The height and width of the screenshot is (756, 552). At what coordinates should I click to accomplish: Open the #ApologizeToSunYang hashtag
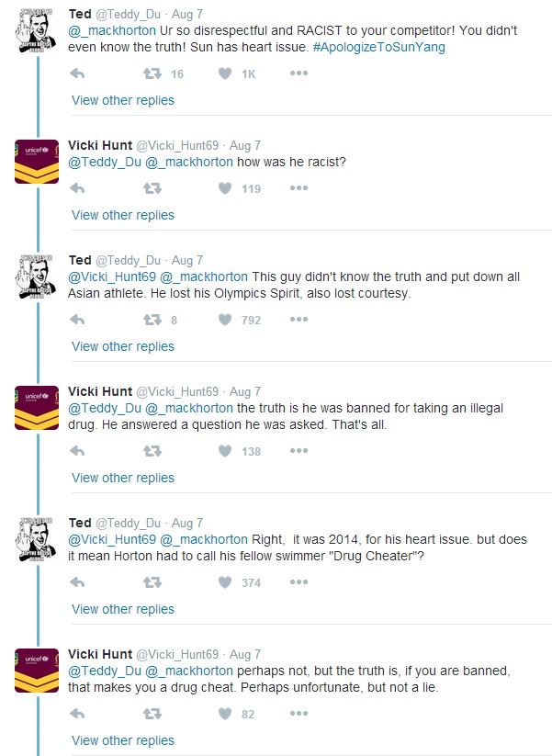379,47
